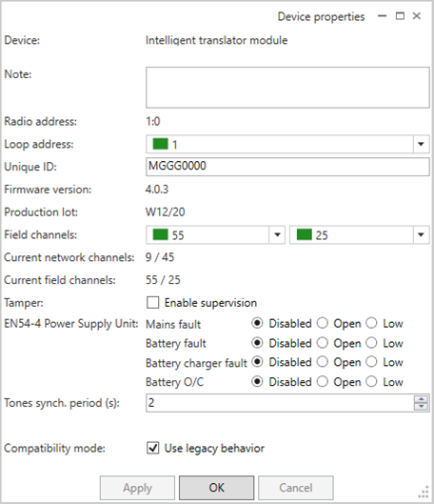Expand the first Field channels dropdown (55)
This screenshot has height=504, width=434.
point(277,234)
